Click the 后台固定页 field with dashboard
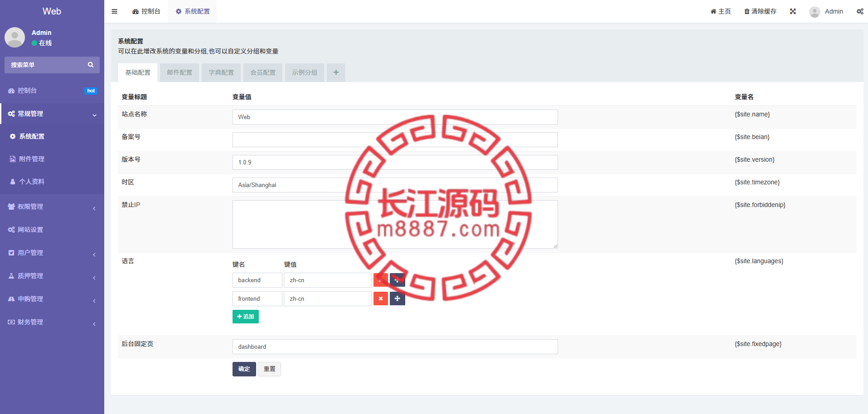 pyautogui.click(x=395, y=347)
